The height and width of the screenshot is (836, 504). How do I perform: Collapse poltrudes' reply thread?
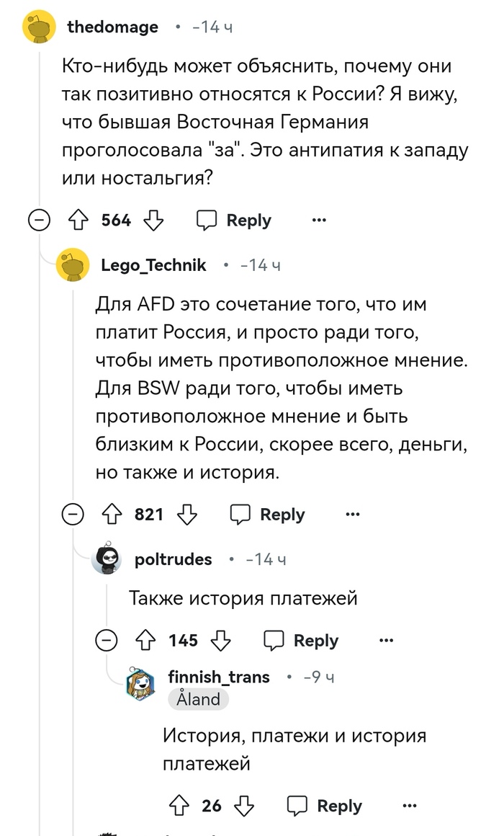[x=107, y=640]
